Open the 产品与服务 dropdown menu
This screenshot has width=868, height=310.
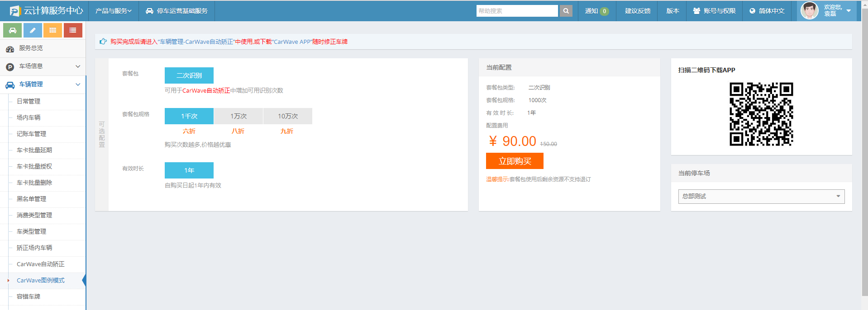[113, 11]
